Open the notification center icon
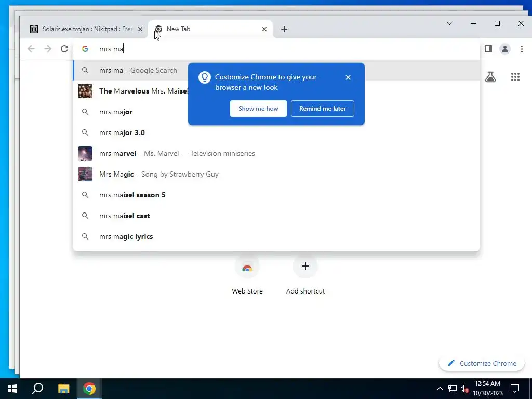The height and width of the screenshot is (399, 532). pos(515,389)
